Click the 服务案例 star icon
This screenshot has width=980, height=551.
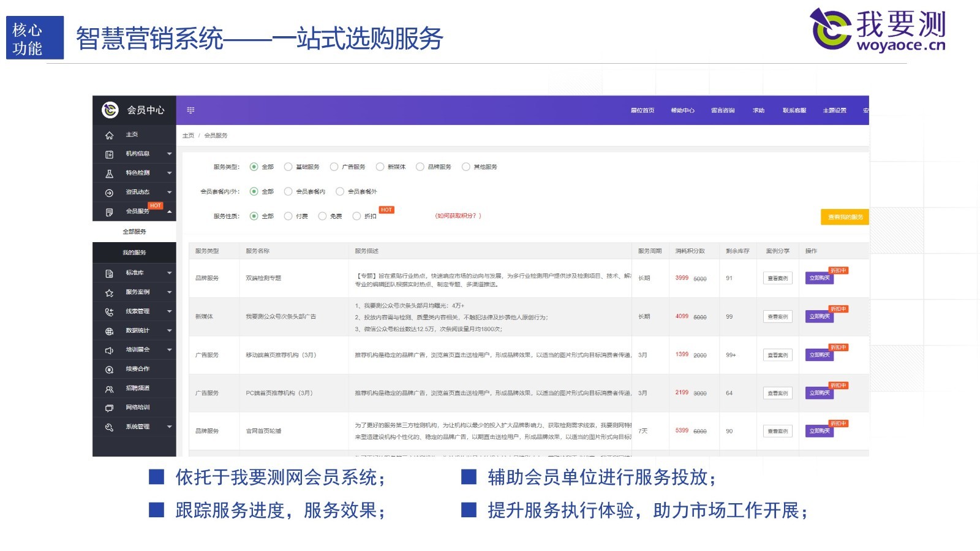pyautogui.click(x=109, y=293)
